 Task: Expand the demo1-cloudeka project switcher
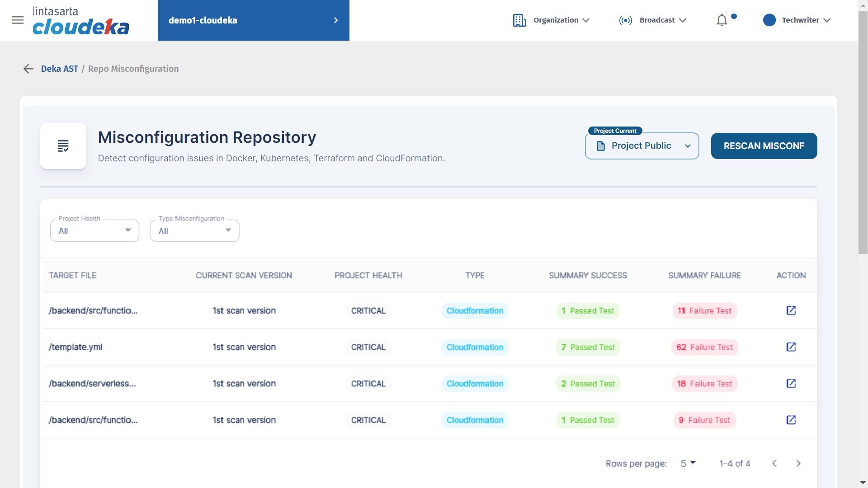coord(253,20)
